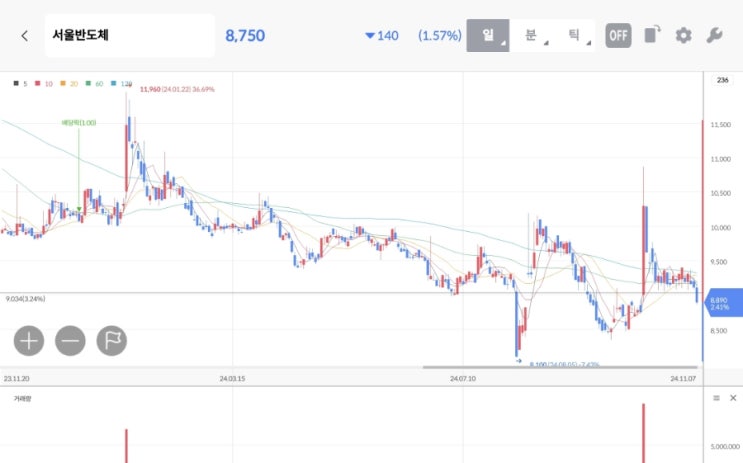Click the chart horizontal scrollbar
This screenshot has height=463, width=743.
(560, 367)
